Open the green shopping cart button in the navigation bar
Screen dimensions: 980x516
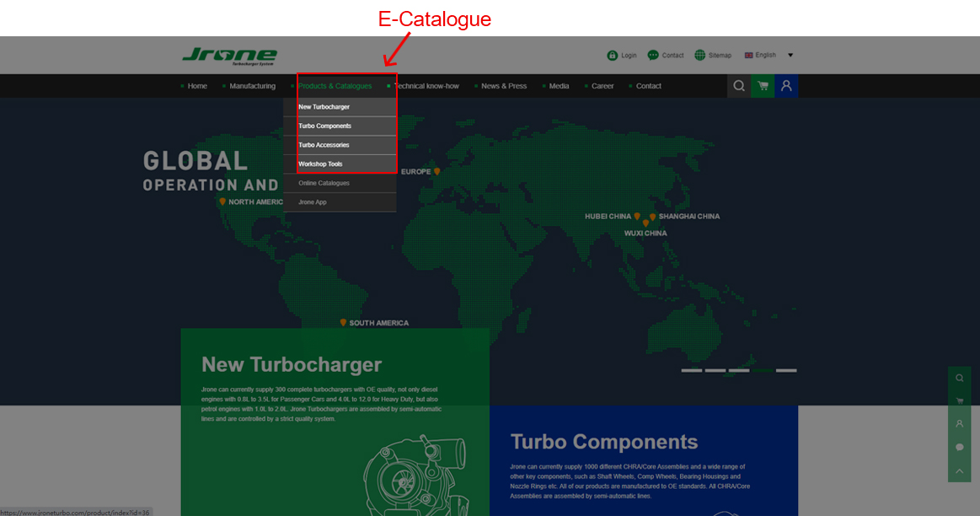(763, 86)
